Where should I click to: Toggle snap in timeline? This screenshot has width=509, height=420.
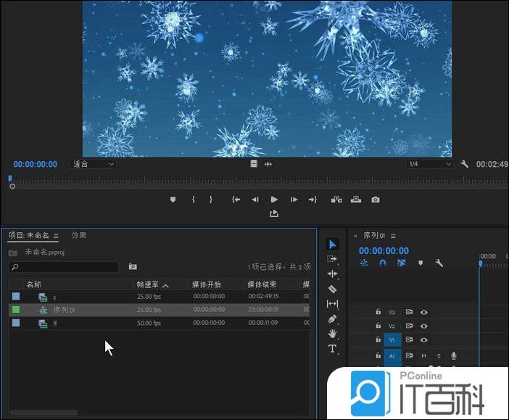click(382, 263)
